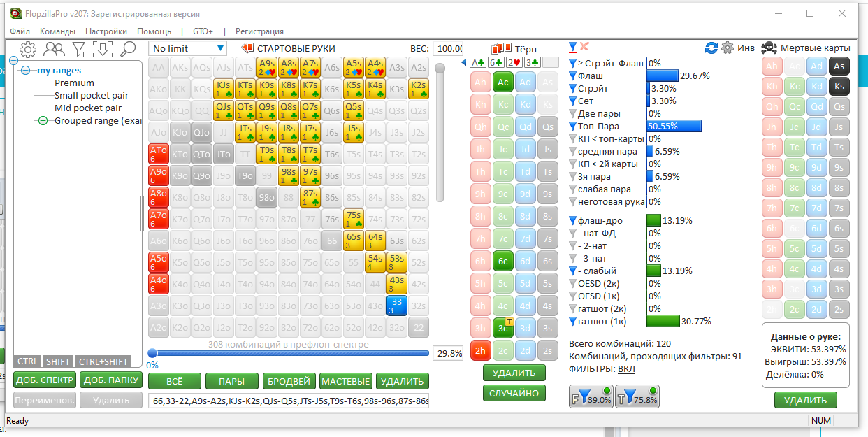Screen dimensions: 868x437
Task: Click the red X clear filters icon
Action: [x=584, y=47]
